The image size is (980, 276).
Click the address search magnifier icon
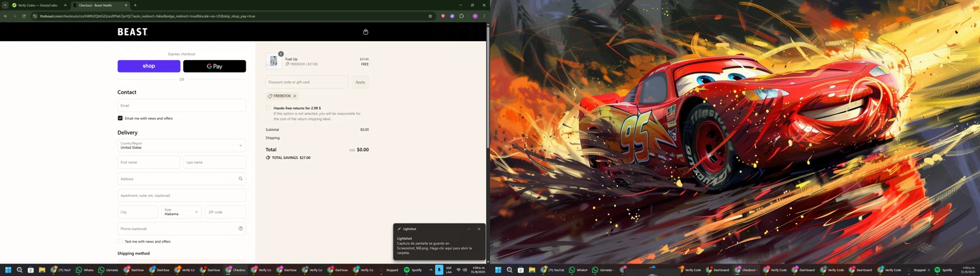click(240, 179)
